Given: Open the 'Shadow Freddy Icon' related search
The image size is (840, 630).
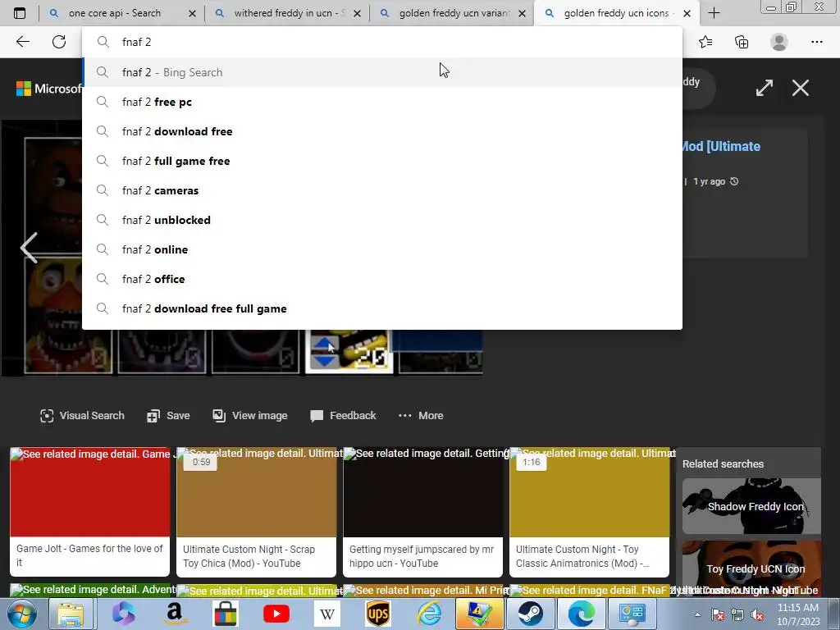Looking at the screenshot, I should pyautogui.click(x=751, y=506).
